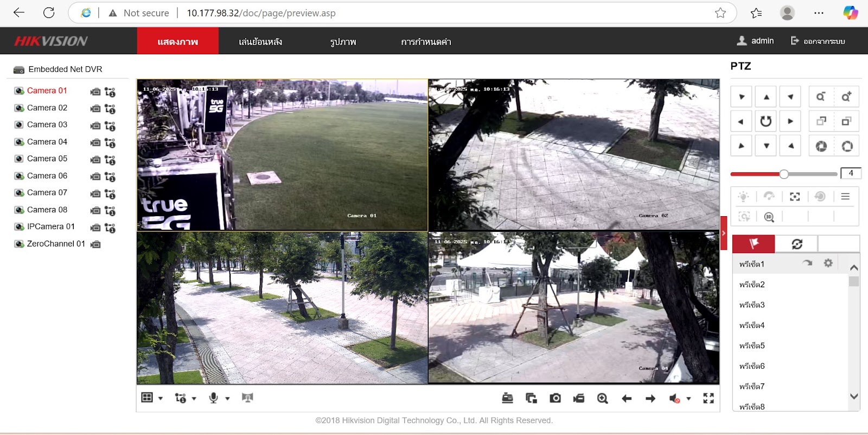This screenshot has width=868, height=435.
Task: Open the รูปภาพ picture tab
Action: click(x=343, y=42)
